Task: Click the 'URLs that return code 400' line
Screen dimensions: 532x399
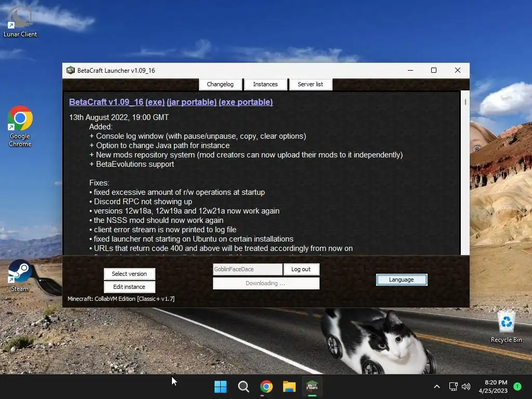Action: click(x=221, y=248)
